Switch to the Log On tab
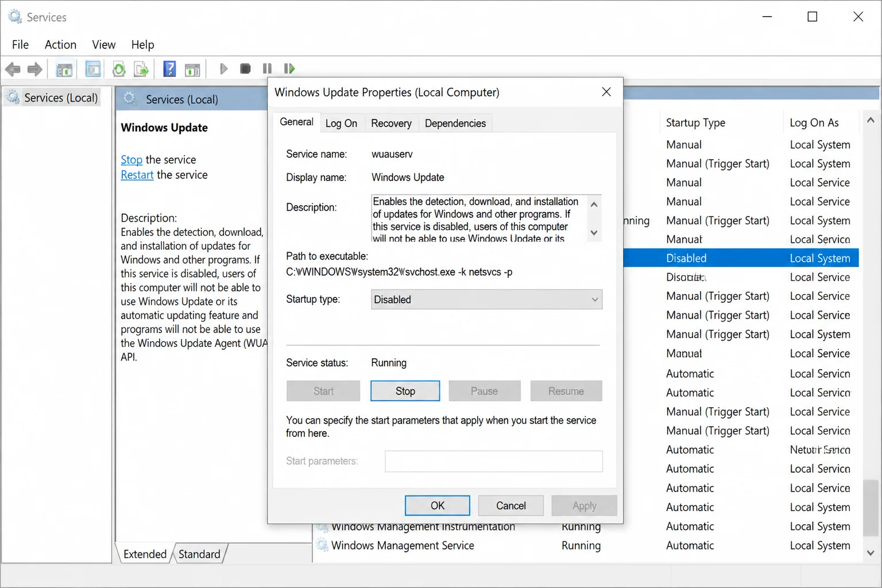Image resolution: width=882 pixels, height=588 pixels. pos(341,123)
